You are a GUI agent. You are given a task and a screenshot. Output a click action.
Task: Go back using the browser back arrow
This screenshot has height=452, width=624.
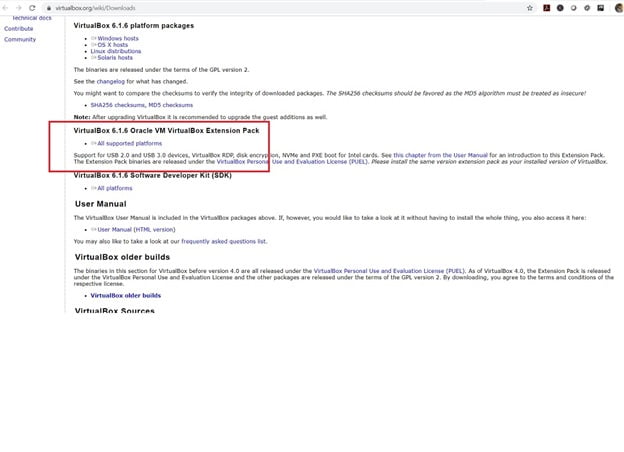5,8
